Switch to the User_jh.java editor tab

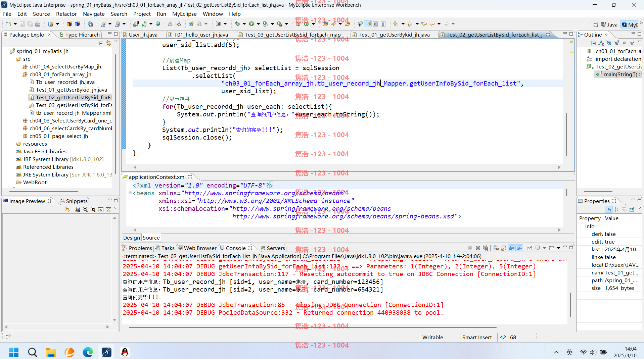[143, 35]
